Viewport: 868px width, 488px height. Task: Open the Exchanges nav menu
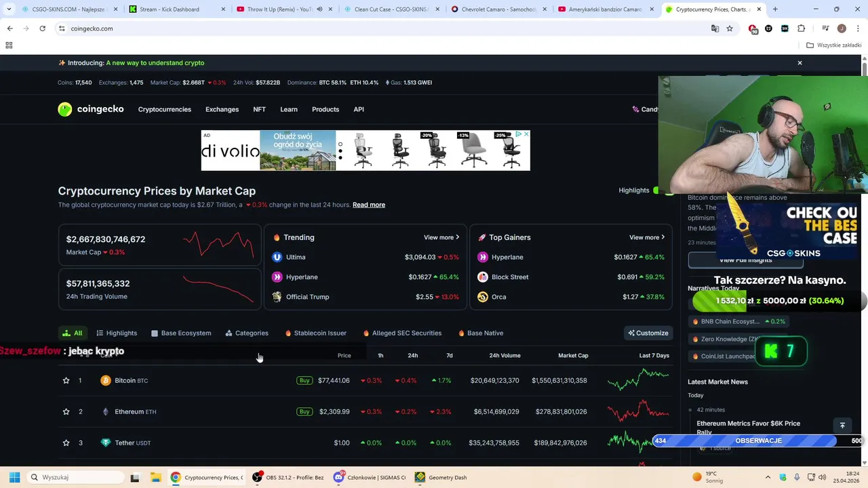[x=222, y=109]
